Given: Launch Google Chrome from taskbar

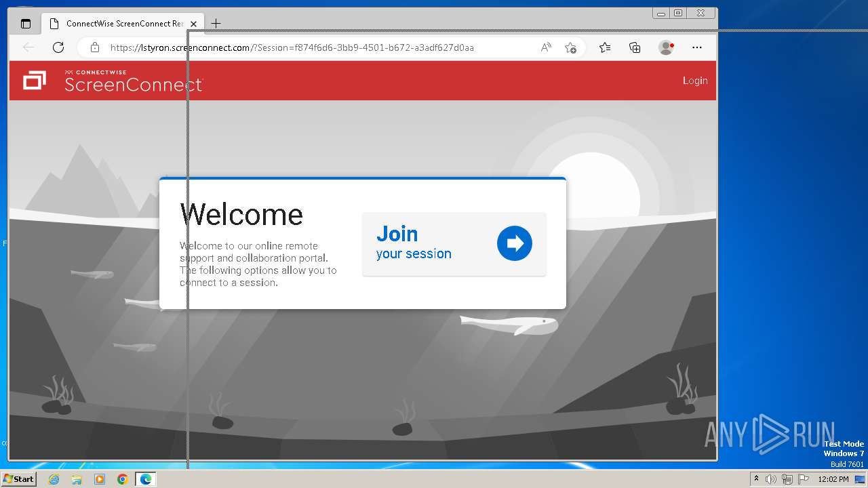Looking at the screenshot, I should [123, 479].
